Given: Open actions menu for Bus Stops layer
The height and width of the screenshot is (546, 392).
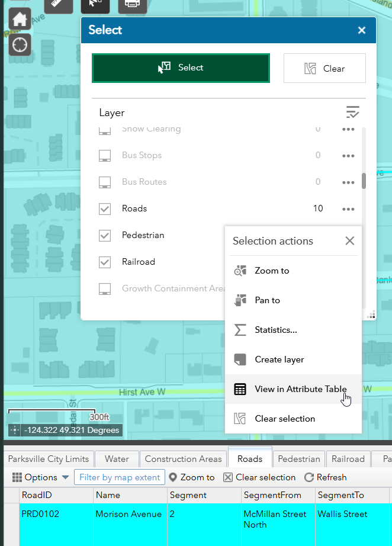Looking at the screenshot, I should pyautogui.click(x=348, y=156).
